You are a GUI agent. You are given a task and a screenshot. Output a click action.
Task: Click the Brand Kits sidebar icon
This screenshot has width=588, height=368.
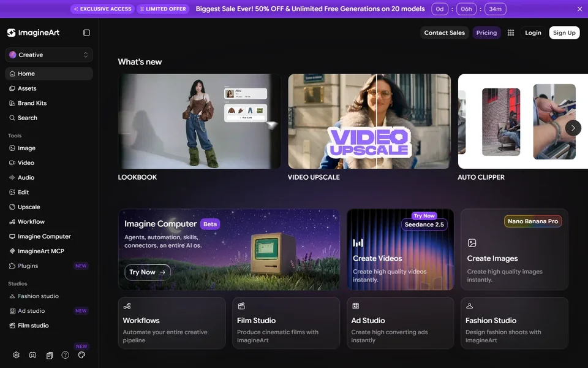[12, 103]
